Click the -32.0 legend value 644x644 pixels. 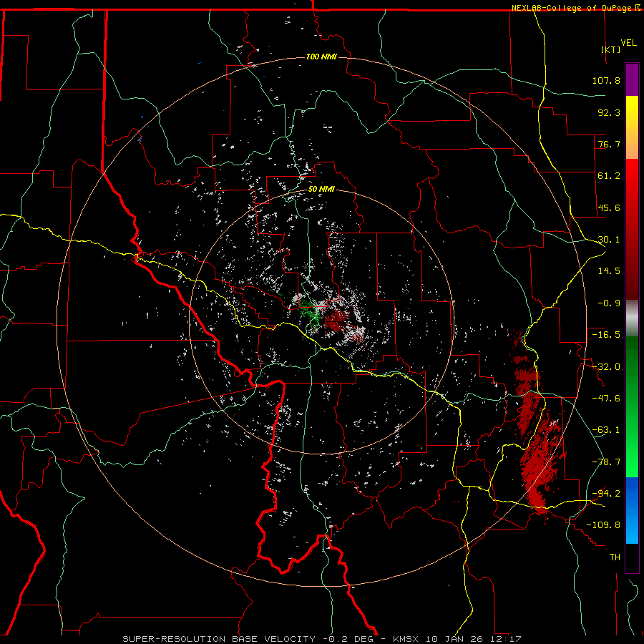(x=606, y=367)
